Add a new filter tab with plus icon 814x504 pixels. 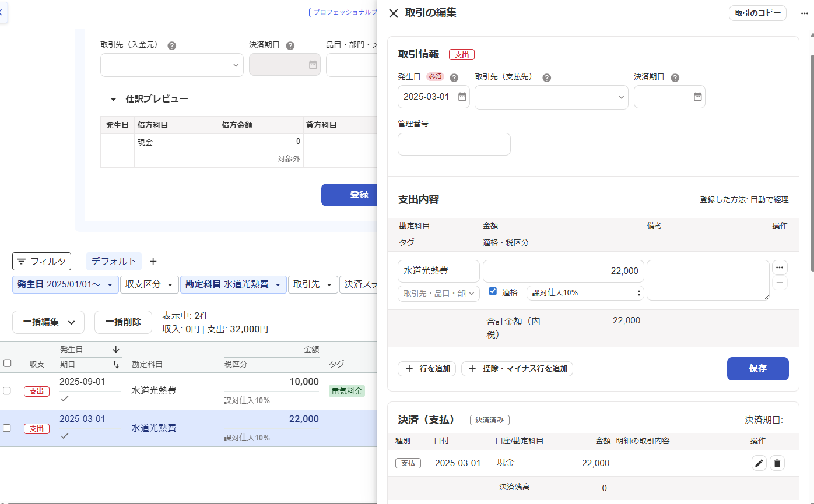[153, 262]
